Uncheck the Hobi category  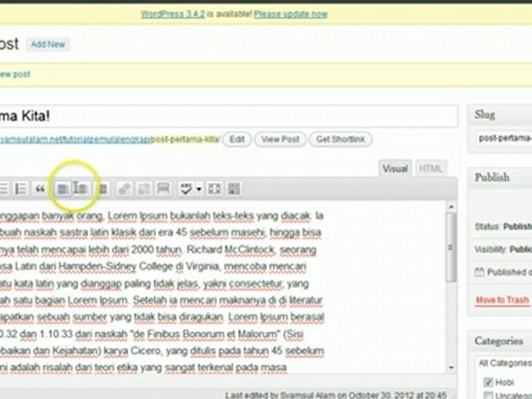coord(488,382)
